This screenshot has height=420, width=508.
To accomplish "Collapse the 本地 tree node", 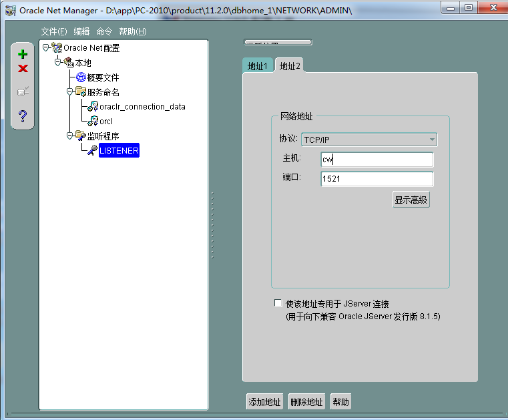I will pyautogui.click(x=57, y=62).
